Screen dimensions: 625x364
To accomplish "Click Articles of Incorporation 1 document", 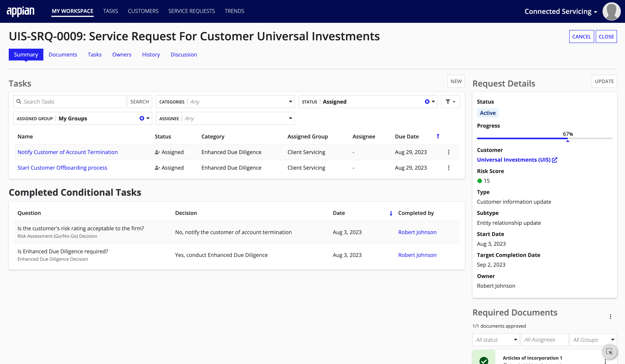I will pos(532,358).
